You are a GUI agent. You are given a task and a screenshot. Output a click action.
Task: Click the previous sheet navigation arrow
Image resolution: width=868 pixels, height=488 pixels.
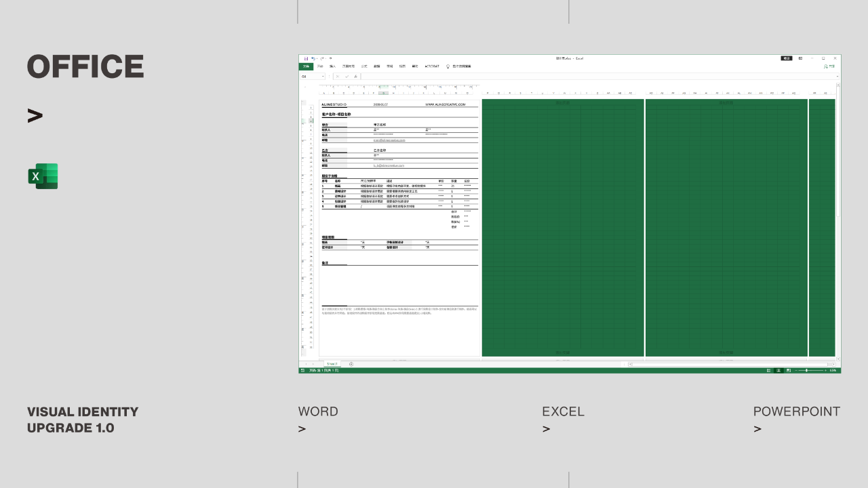point(306,364)
